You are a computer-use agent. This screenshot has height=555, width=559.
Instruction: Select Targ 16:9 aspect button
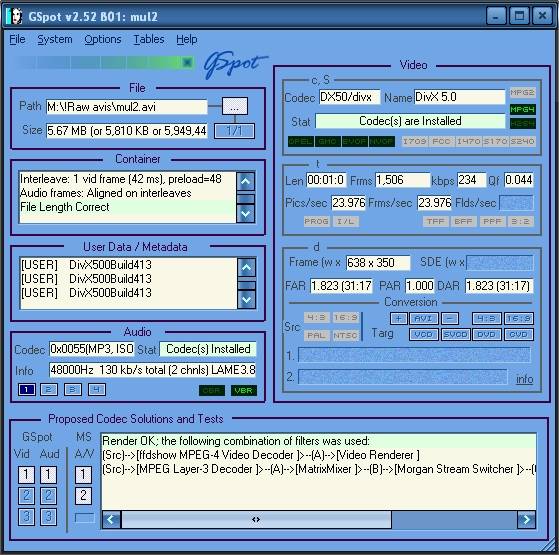(x=519, y=318)
